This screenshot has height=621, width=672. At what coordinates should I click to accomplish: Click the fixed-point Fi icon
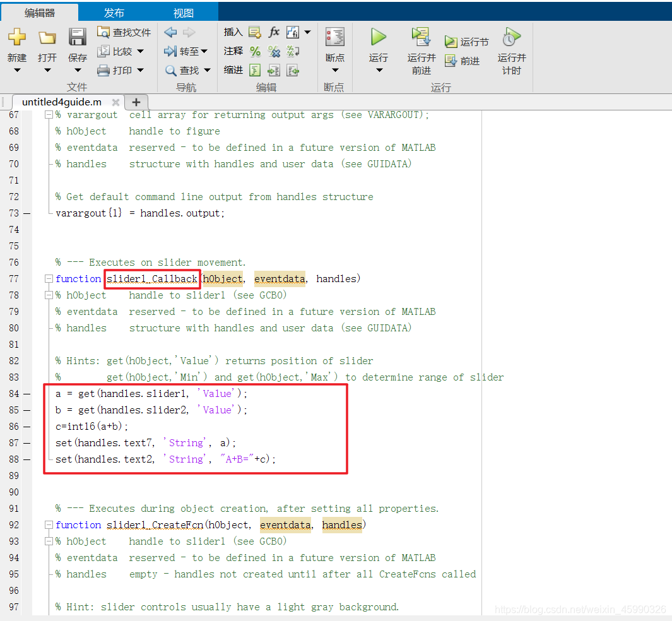pyautogui.click(x=293, y=32)
